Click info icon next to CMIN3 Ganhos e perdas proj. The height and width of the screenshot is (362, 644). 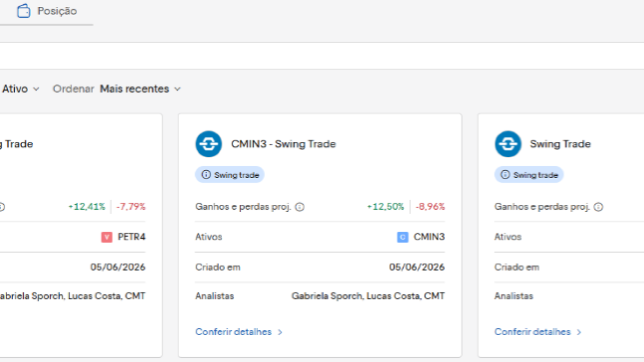[x=299, y=206]
